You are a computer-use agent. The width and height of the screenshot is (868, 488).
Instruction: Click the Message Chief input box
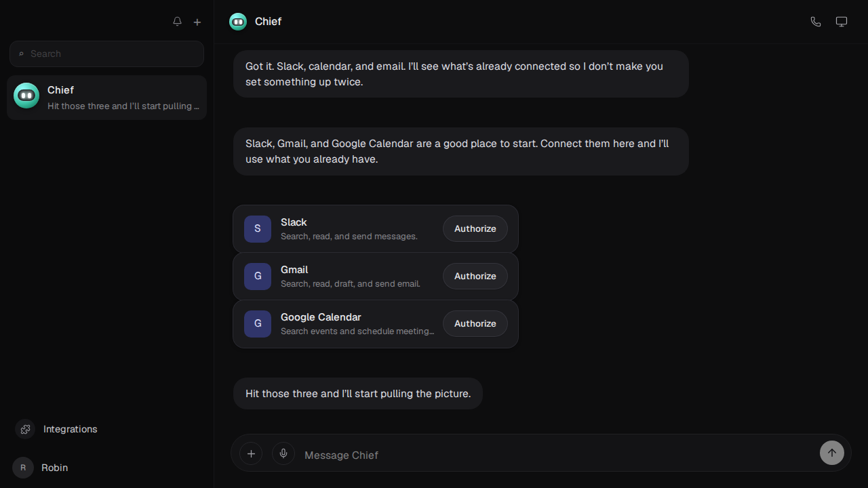[x=556, y=455]
